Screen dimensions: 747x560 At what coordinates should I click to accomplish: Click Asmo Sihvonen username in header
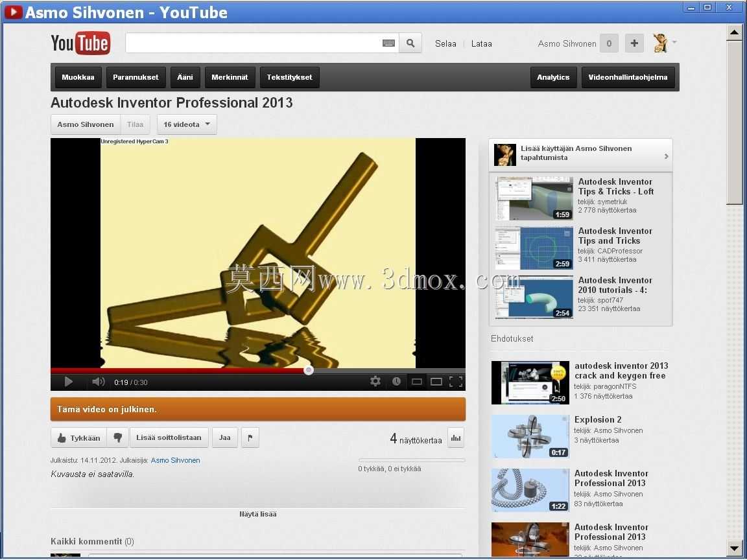click(567, 43)
